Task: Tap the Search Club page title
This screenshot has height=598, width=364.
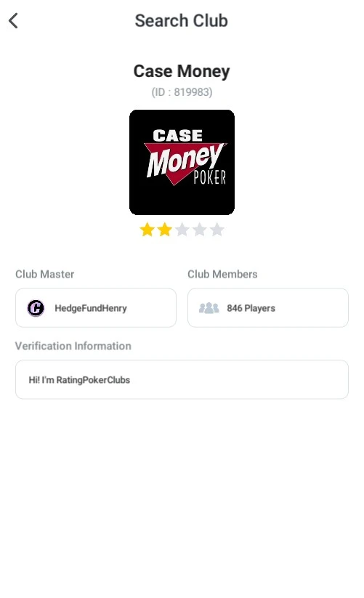Action: click(182, 20)
